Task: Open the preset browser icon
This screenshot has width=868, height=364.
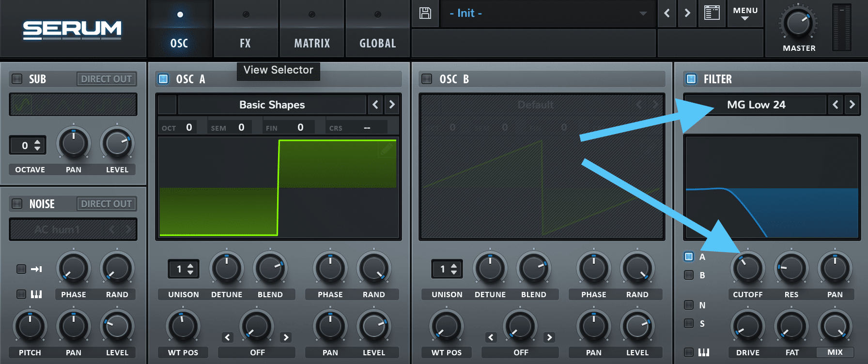Action: pyautogui.click(x=712, y=13)
